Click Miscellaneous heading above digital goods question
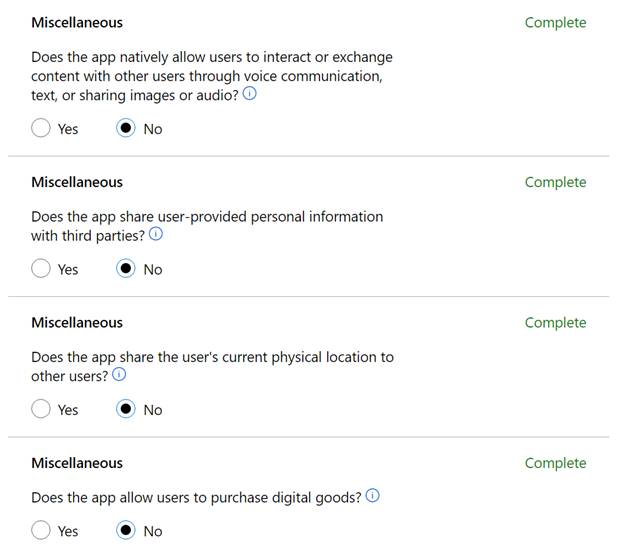Viewport: 624px width, 551px height. 77,463
